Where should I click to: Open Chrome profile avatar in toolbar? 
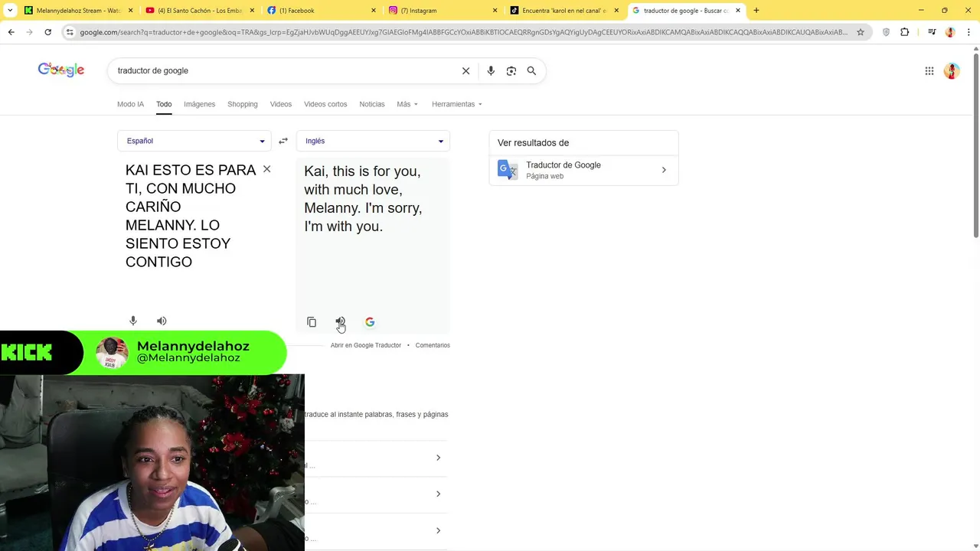[x=950, y=32]
